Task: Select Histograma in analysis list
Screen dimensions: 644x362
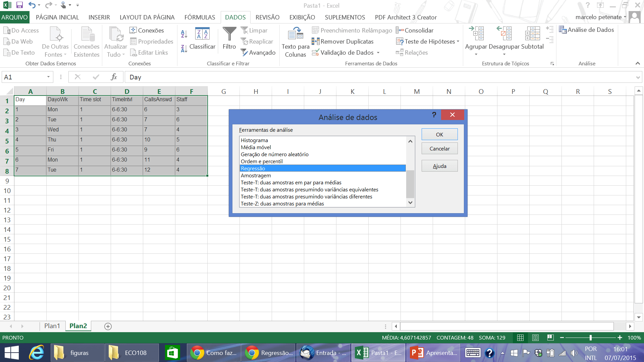Action: (323, 140)
